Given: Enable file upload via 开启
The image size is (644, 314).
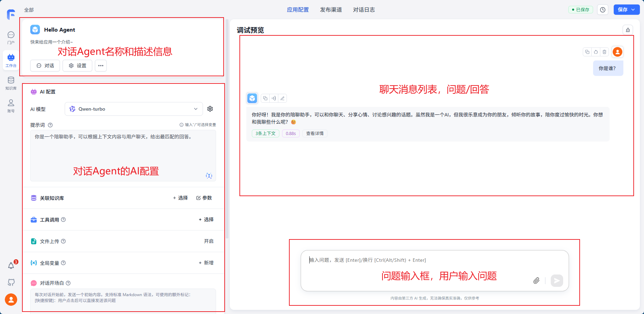Looking at the screenshot, I should tap(208, 241).
